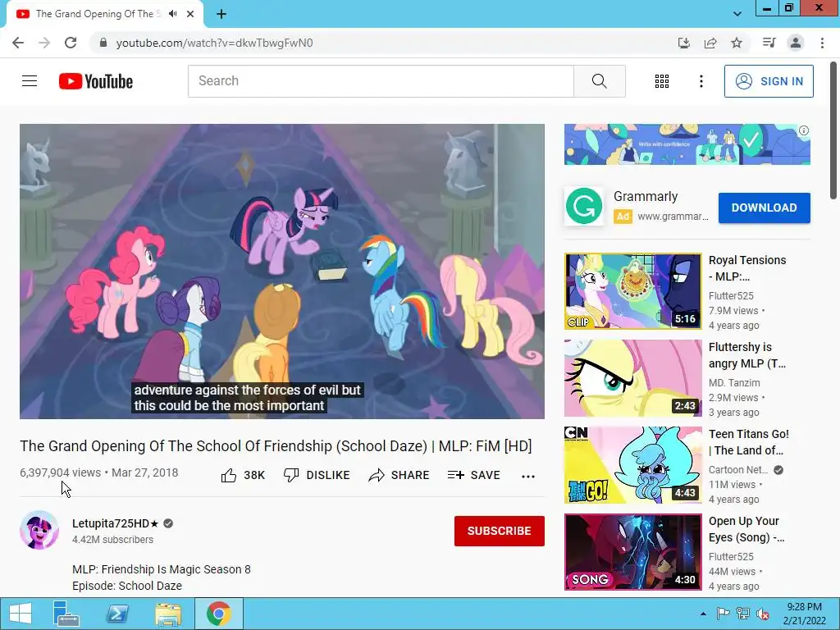The height and width of the screenshot is (630, 840).
Task: Click 'Royal Tensions - MLP' title
Action: pyautogui.click(x=747, y=268)
